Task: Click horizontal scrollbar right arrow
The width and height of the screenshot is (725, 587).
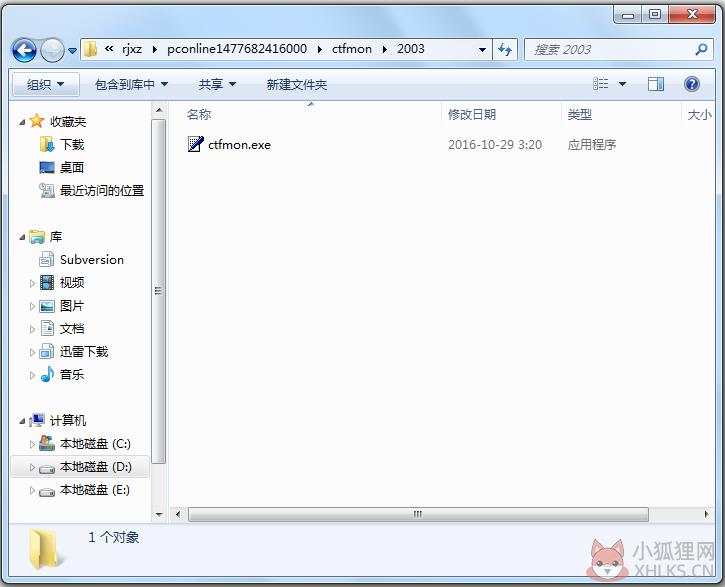Action: [x=706, y=514]
